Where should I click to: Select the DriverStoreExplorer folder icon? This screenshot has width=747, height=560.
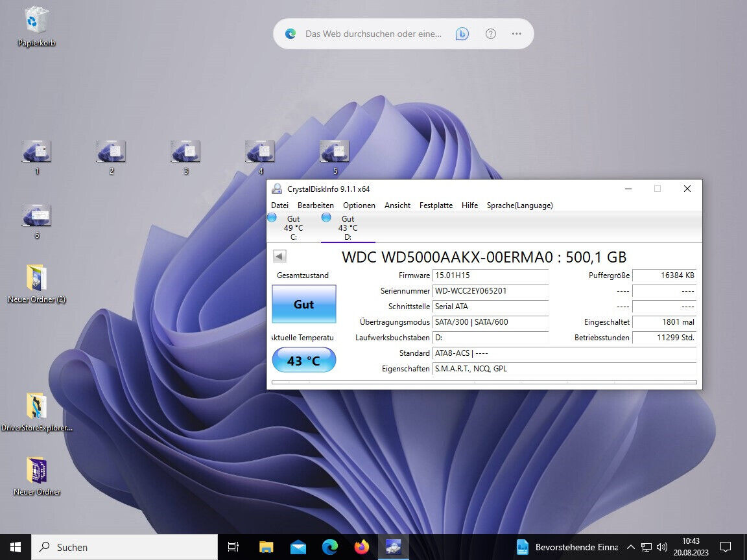[36, 412]
